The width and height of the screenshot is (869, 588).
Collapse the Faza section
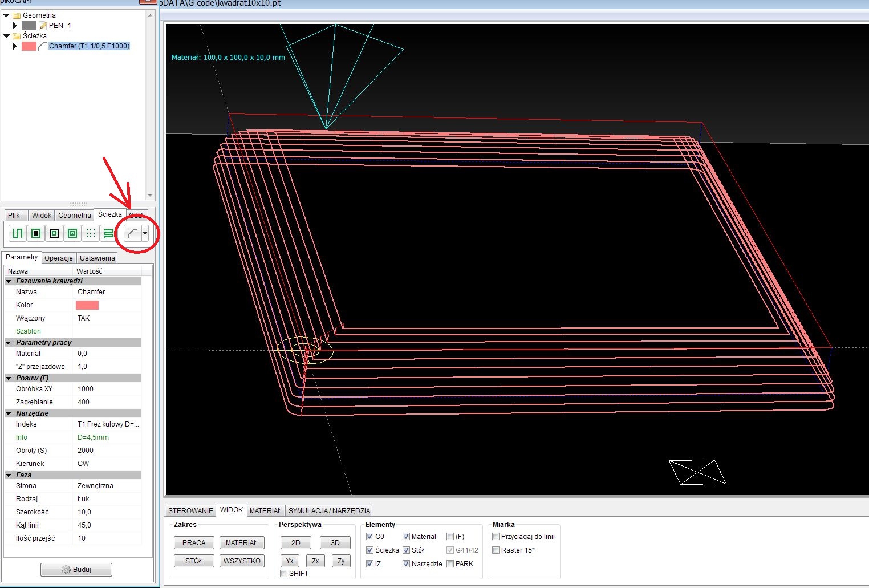[x=9, y=475]
